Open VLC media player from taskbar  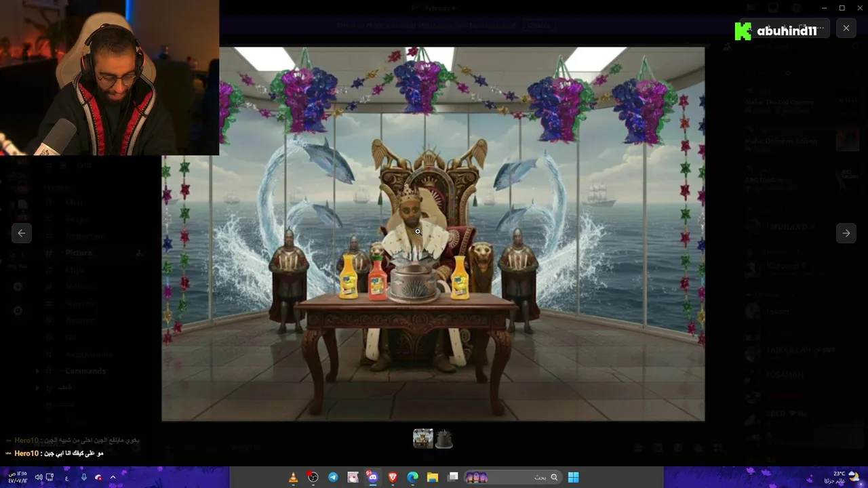click(x=293, y=477)
